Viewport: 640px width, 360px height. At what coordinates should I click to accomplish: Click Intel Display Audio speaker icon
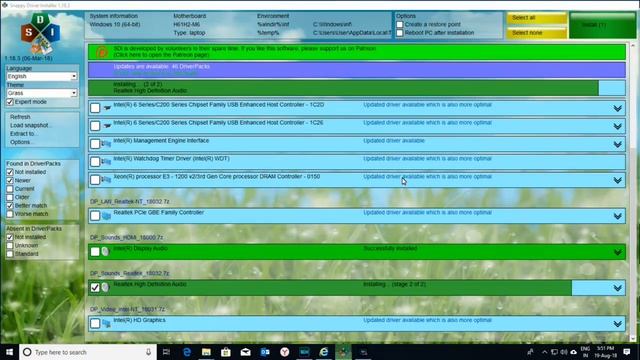tap(105, 251)
